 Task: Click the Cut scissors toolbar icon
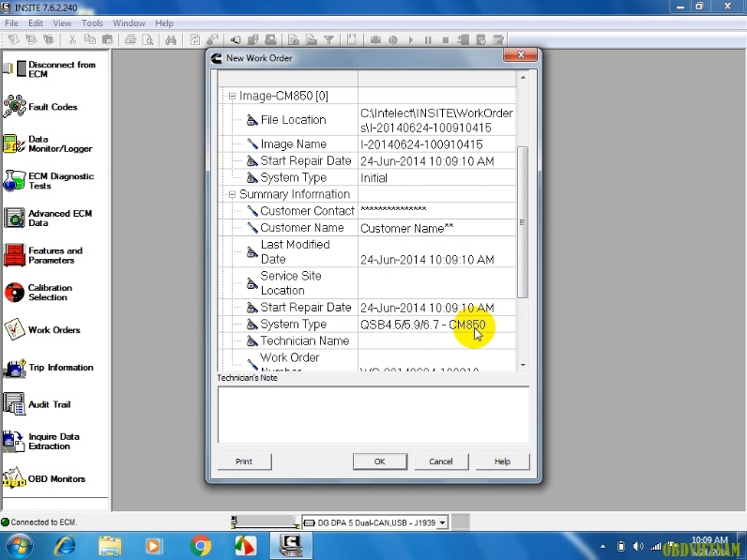[x=72, y=40]
